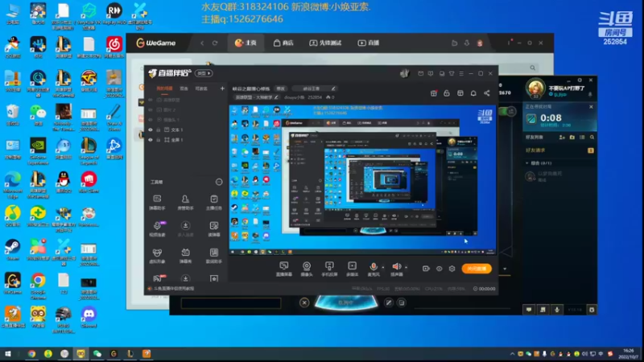Open friends list view options icon

click(x=582, y=137)
